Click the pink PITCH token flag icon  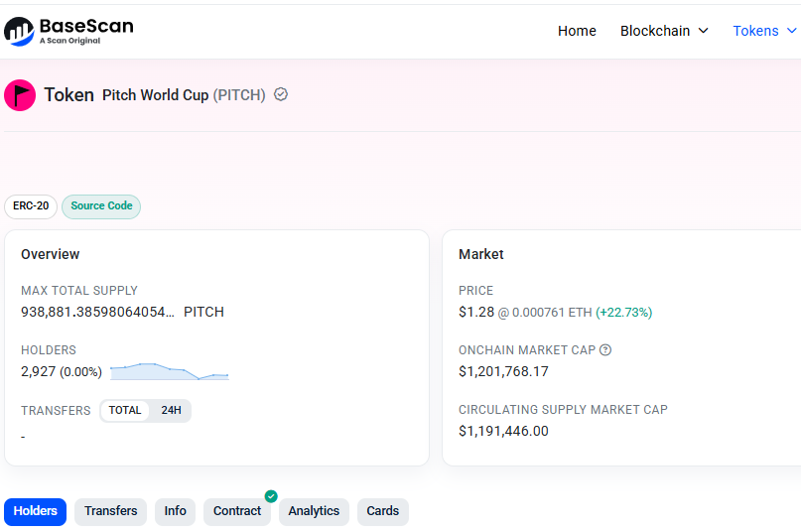pyautogui.click(x=20, y=95)
